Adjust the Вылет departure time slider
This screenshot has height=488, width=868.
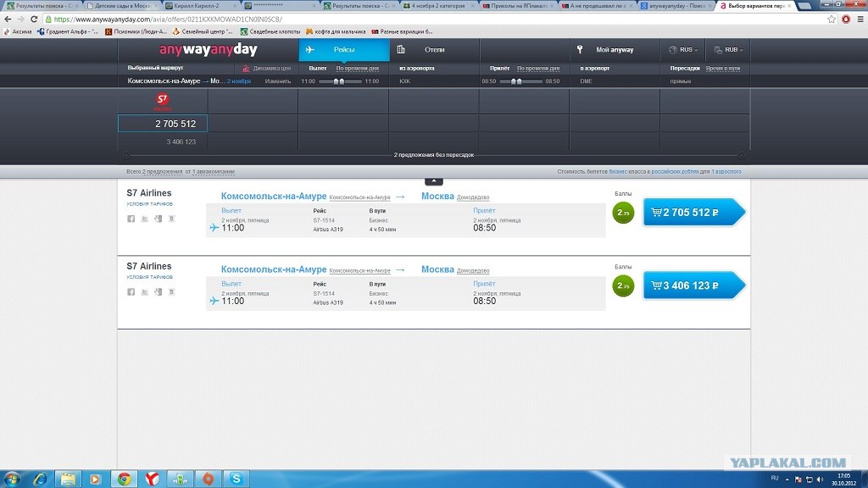coord(340,81)
